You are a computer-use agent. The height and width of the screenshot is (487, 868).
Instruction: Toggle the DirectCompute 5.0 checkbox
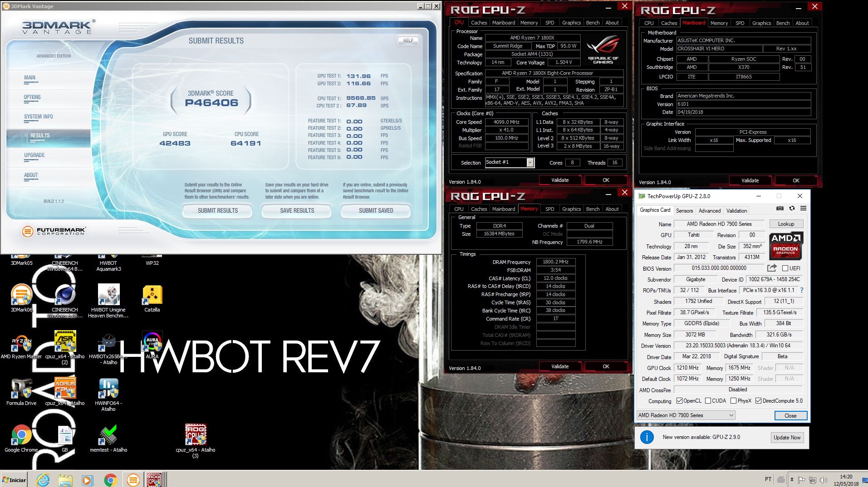click(x=758, y=401)
